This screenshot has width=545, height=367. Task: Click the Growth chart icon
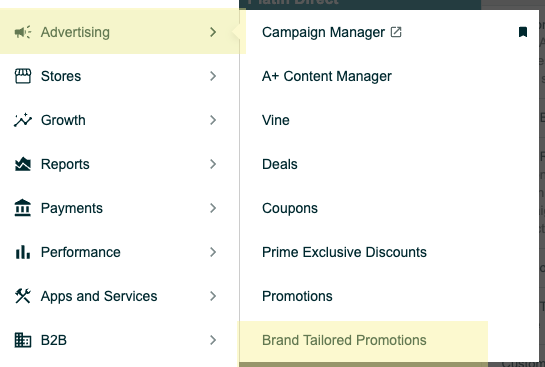(23, 120)
